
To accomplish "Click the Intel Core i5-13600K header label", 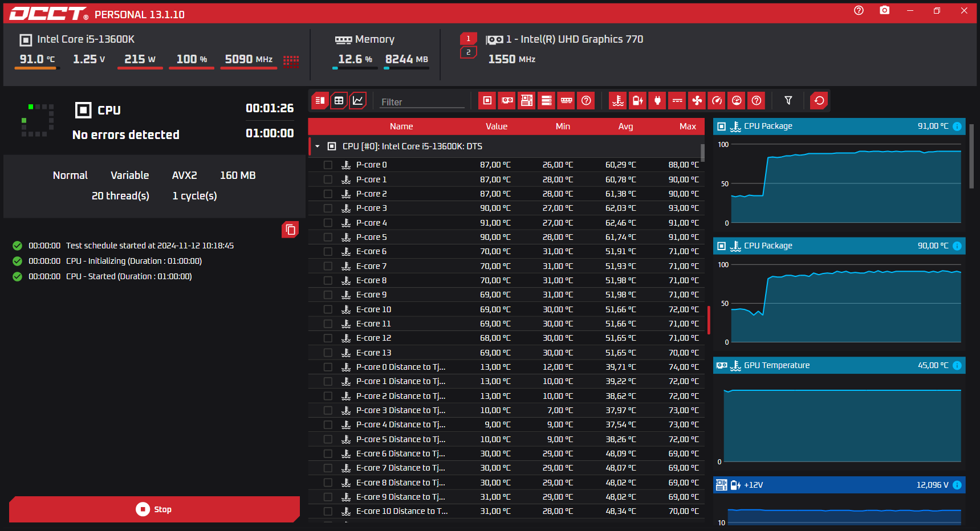I will [x=86, y=39].
